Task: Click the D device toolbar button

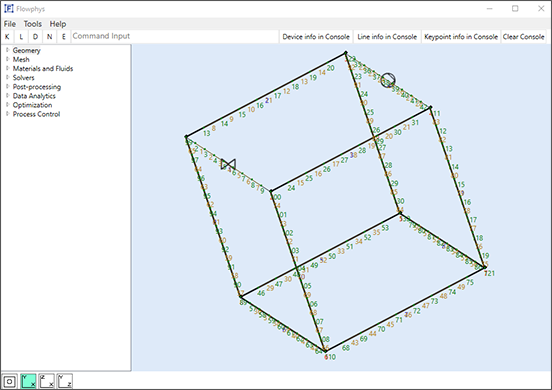Action: click(35, 37)
